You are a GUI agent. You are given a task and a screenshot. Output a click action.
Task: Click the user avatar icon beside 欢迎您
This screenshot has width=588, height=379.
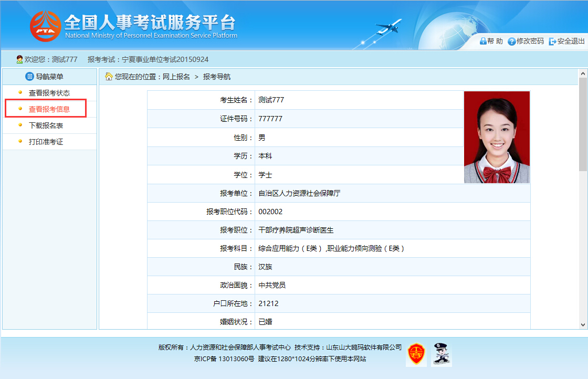point(19,59)
